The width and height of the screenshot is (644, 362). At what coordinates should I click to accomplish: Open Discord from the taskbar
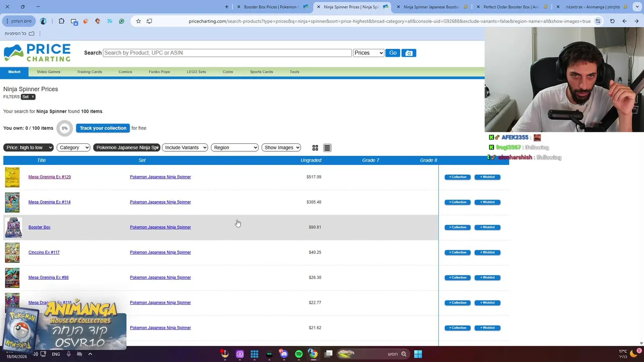pyautogui.click(x=284, y=354)
